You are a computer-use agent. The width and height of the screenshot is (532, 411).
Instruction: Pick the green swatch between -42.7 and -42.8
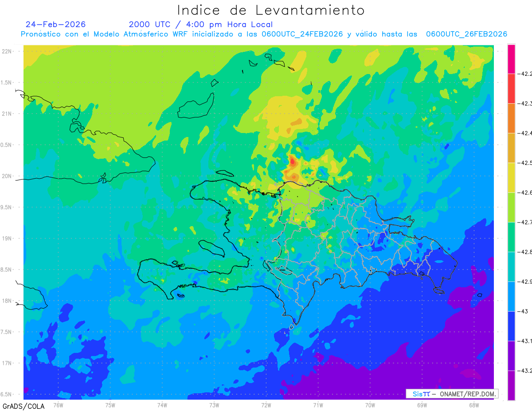tap(511, 237)
